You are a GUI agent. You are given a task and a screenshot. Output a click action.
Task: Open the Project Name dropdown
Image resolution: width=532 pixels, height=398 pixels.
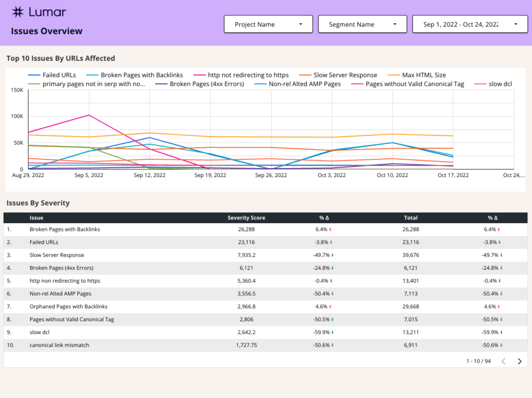268,24
